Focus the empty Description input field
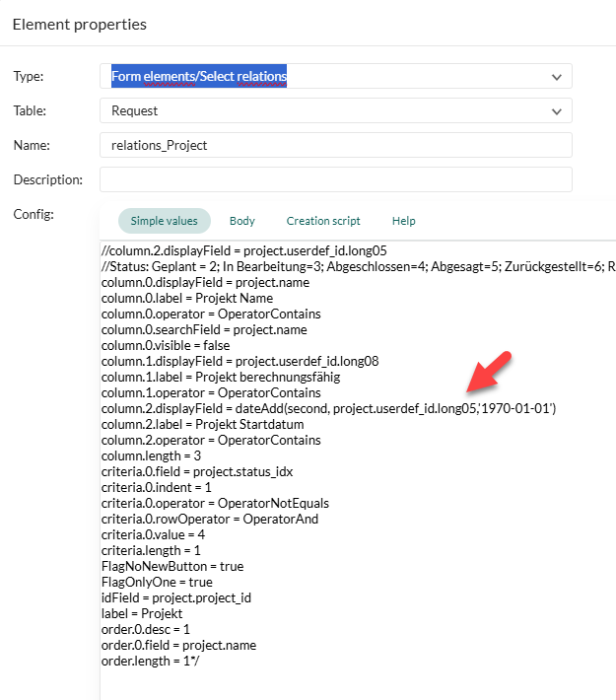Viewport: 616px width, 700px height. 335,179
